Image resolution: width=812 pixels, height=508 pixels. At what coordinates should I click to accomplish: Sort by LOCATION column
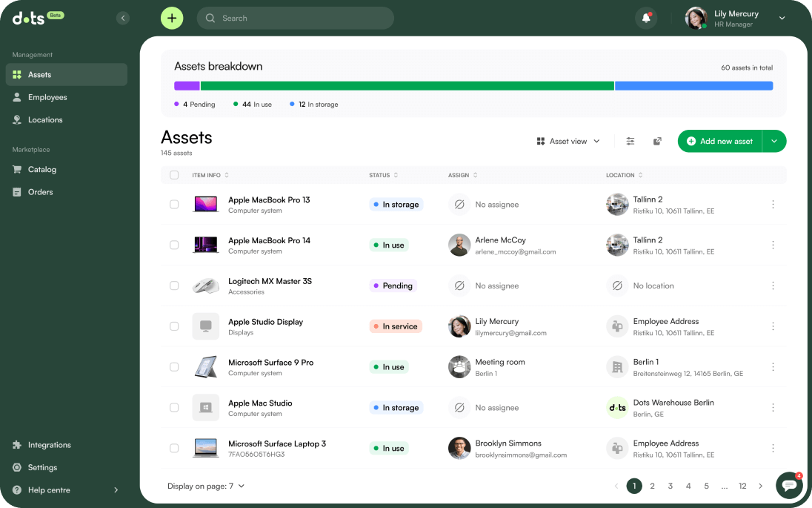[x=624, y=175]
